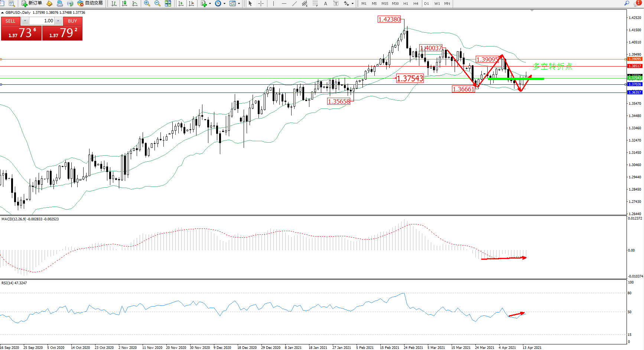Choose the Fibonacci retracement tool
Viewport: 644px width, 350px height.
[315, 3]
